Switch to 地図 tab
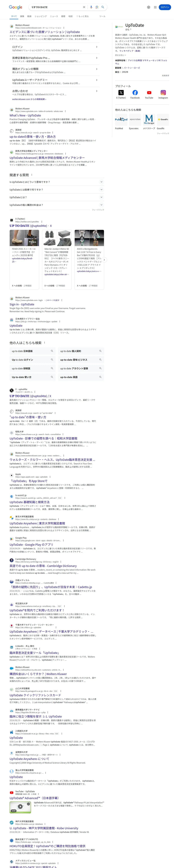The width and height of the screenshot is (174, 868). point(71,16)
